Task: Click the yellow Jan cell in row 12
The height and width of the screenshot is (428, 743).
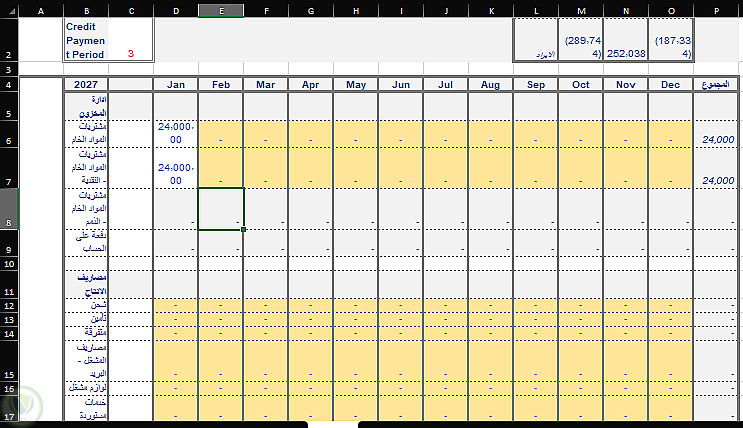Action: point(176,305)
